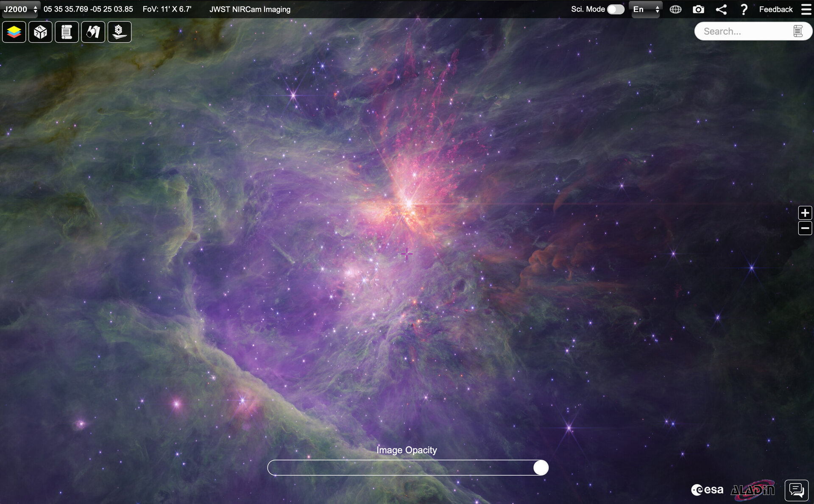This screenshot has height=504, width=814.
Task: Click the Feedback link
Action: [775, 9]
